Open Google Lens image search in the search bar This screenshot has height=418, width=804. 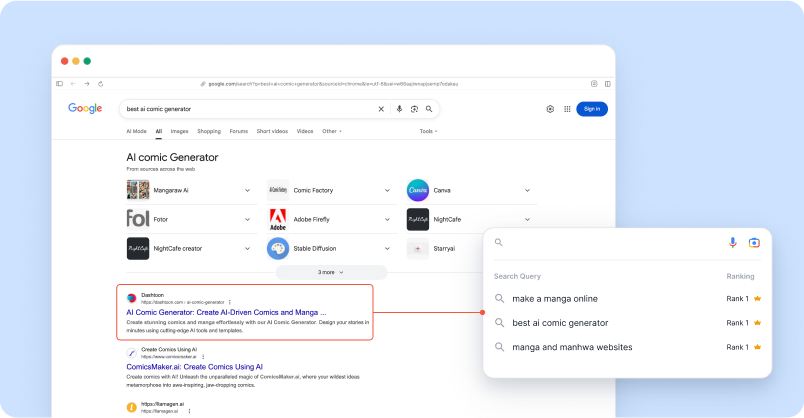tap(414, 109)
